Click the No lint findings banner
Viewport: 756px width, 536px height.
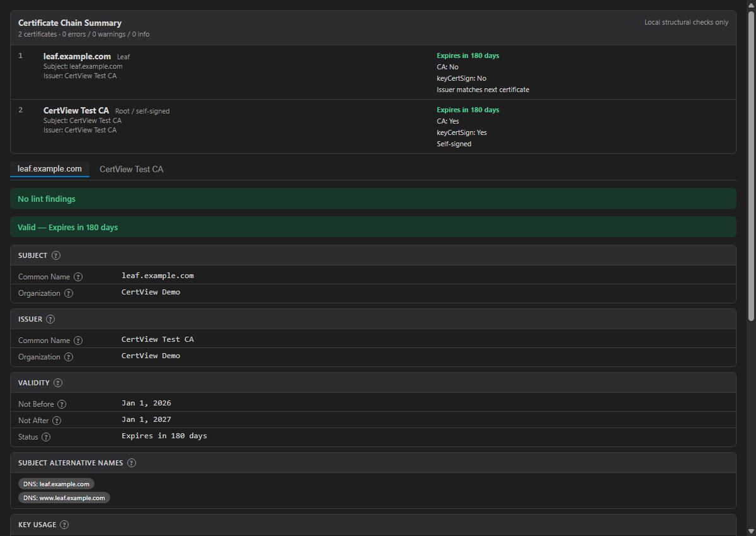(373, 199)
